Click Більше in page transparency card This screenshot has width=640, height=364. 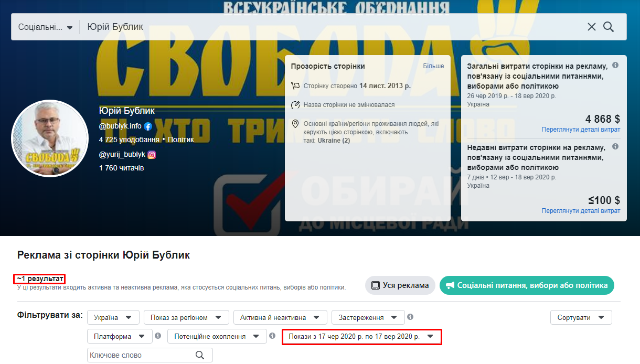coord(433,66)
